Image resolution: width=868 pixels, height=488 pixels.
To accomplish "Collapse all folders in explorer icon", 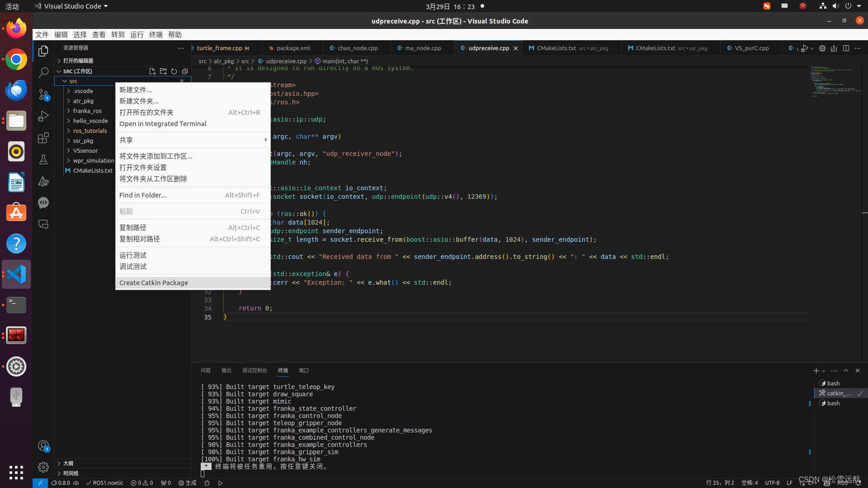I will coord(185,71).
